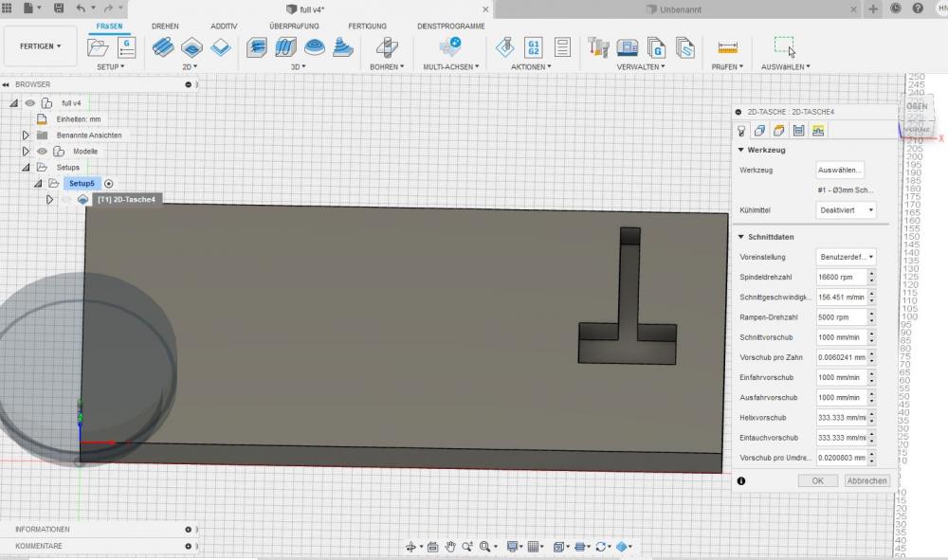The image size is (948, 560).
Task: Switch to the ADDITIV tab
Action: pyautogui.click(x=224, y=26)
